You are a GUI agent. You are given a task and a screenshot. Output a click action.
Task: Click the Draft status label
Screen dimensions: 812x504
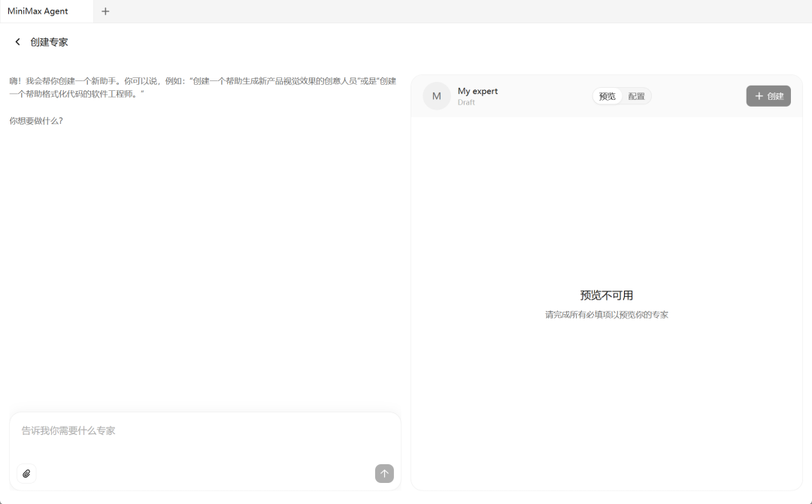466,102
